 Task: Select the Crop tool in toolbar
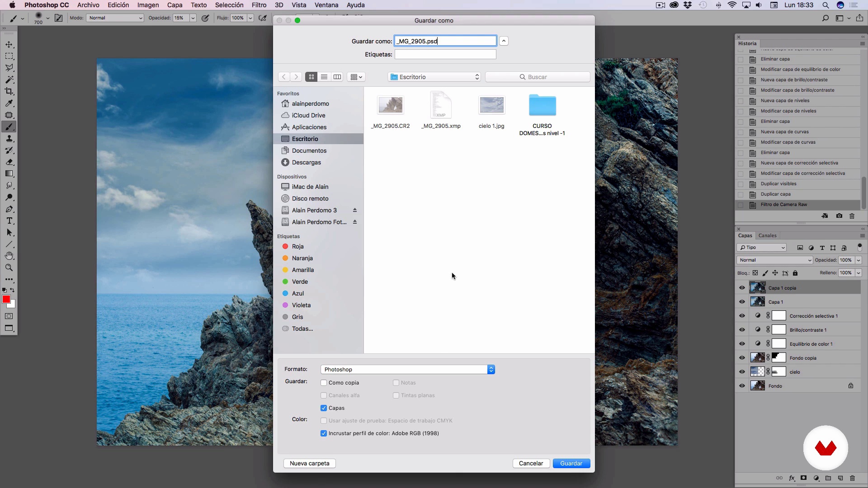coord(9,91)
